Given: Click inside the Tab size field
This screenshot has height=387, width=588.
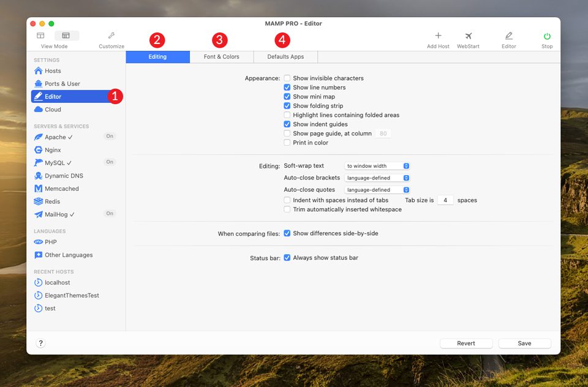Looking at the screenshot, I should tap(445, 200).
